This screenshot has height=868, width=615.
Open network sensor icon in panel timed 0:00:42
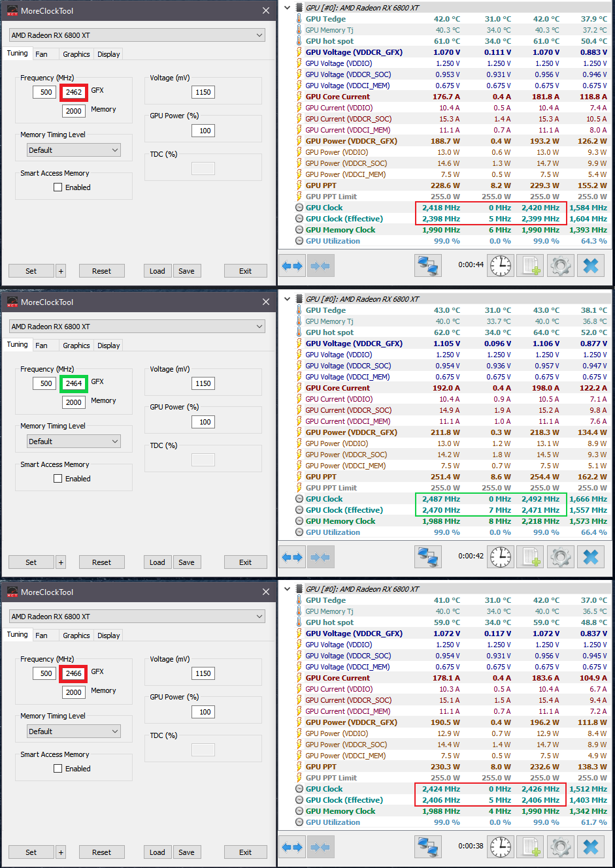pos(428,557)
